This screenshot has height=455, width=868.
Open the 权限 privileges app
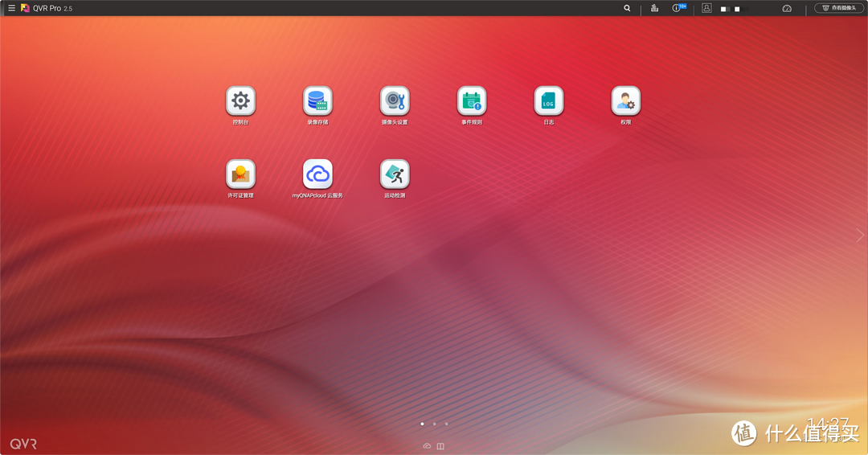[x=625, y=101]
